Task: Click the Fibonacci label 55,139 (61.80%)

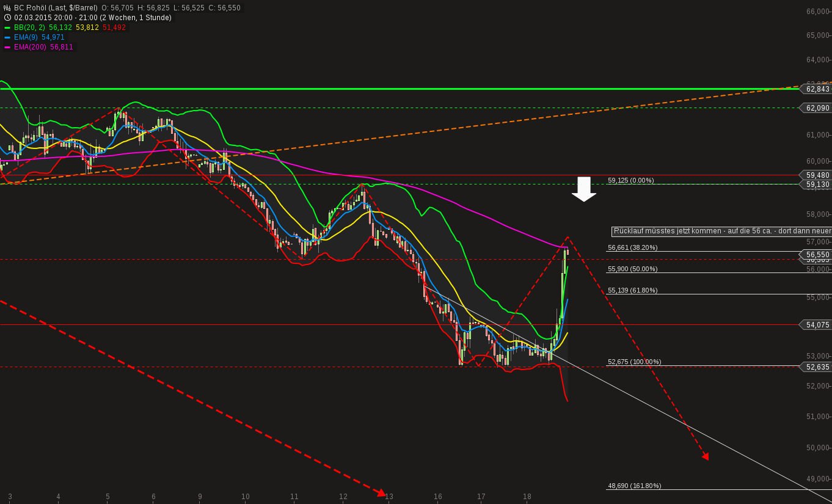Action: pyautogui.click(x=633, y=290)
